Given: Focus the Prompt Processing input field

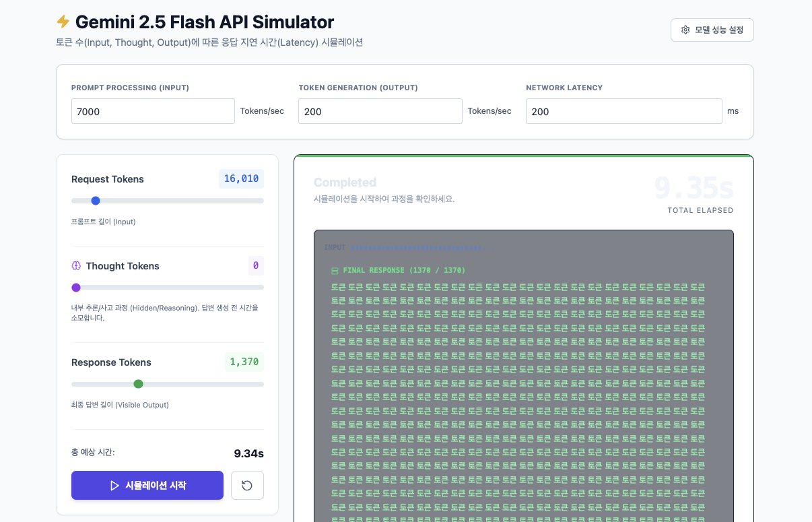Looking at the screenshot, I should click(x=153, y=111).
